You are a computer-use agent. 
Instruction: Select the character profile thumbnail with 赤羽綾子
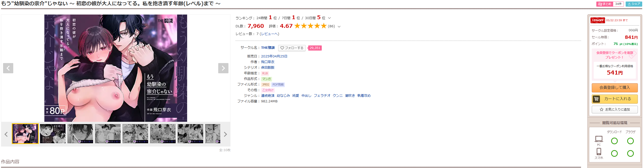coord(53,134)
